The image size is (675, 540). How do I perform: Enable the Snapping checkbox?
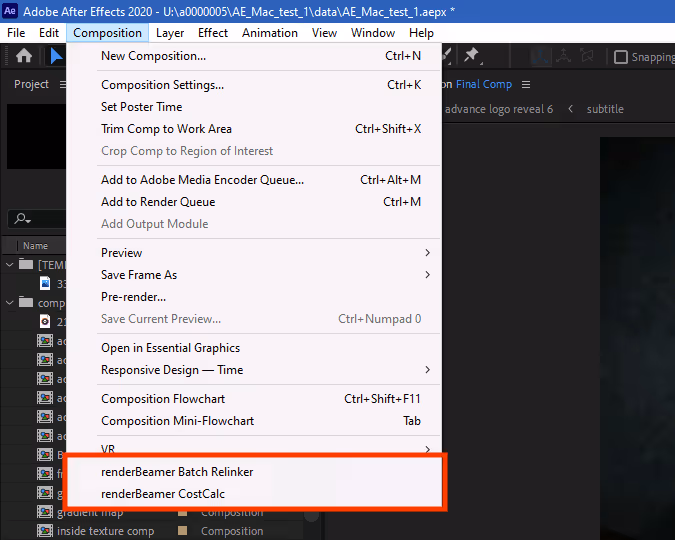(620, 57)
